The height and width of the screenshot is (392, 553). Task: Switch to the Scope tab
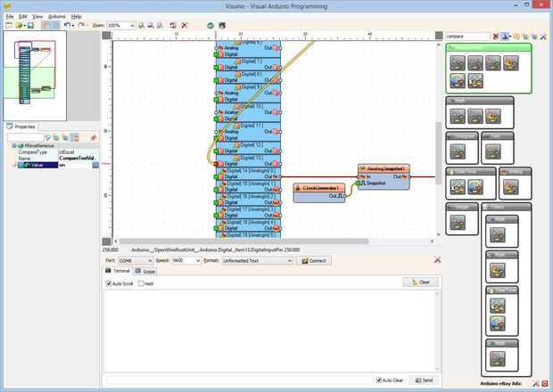pyautogui.click(x=145, y=271)
